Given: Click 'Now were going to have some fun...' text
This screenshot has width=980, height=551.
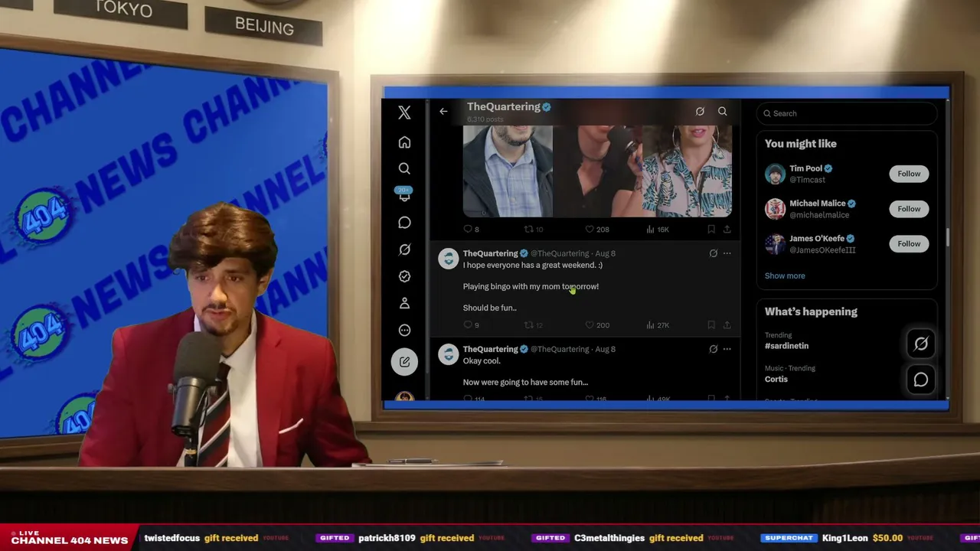Looking at the screenshot, I should coord(525,382).
